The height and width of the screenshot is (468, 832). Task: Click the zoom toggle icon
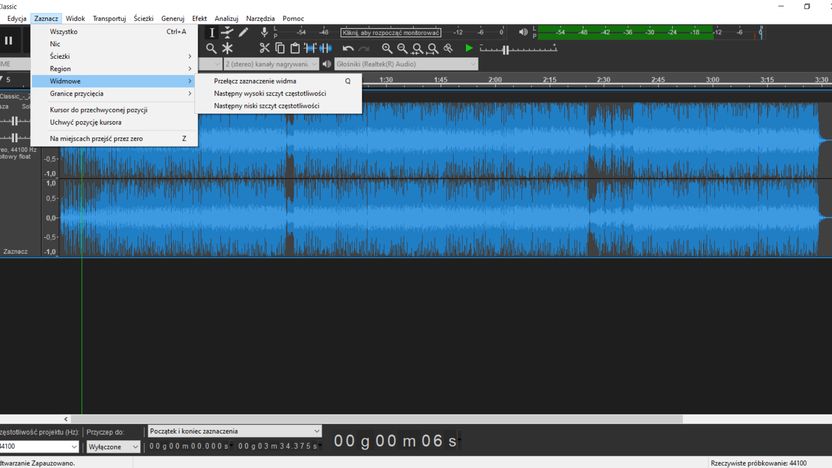click(448, 48)
